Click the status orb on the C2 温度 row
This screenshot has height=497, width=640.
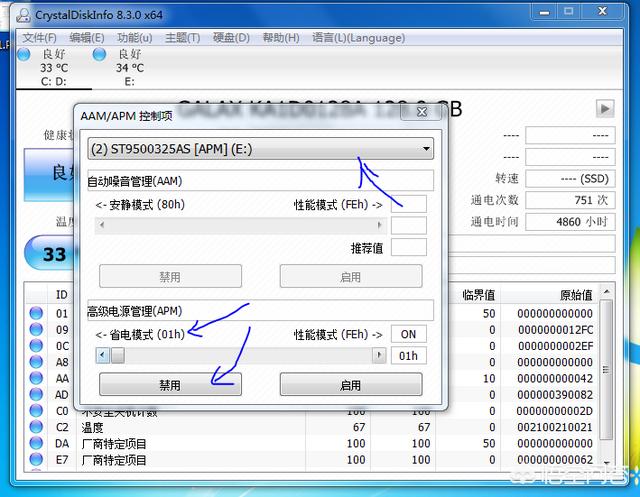(36, 427)
